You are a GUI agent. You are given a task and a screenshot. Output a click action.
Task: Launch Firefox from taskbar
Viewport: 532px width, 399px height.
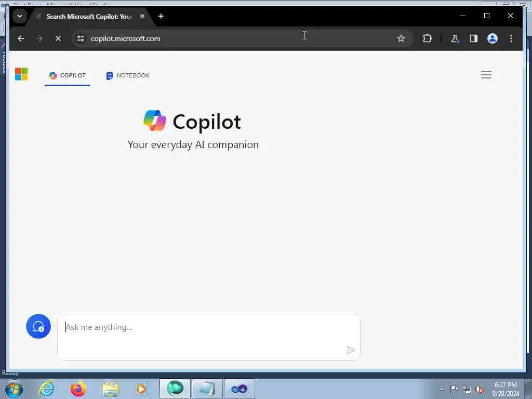coord(78,389)
